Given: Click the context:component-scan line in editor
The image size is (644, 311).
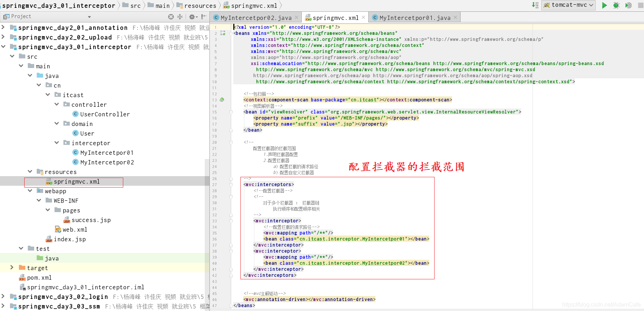Looking at the screenshot, I should click(348, 100).
